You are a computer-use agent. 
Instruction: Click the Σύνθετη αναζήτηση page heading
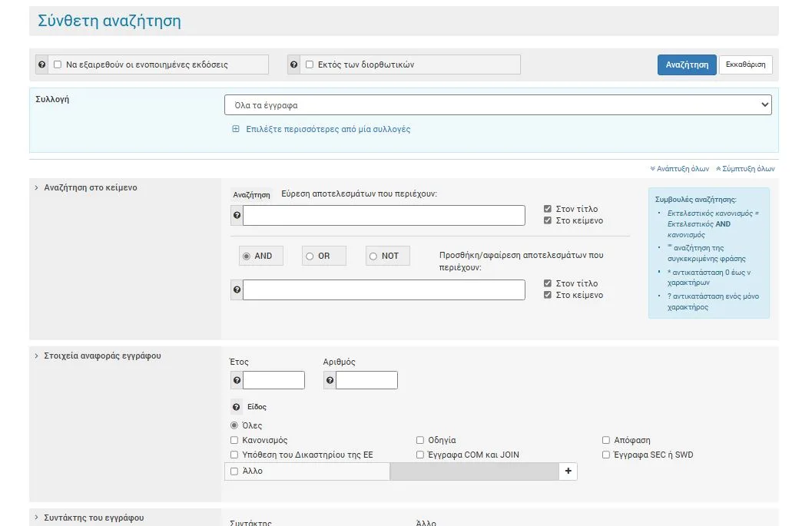(x=109, y=21)
